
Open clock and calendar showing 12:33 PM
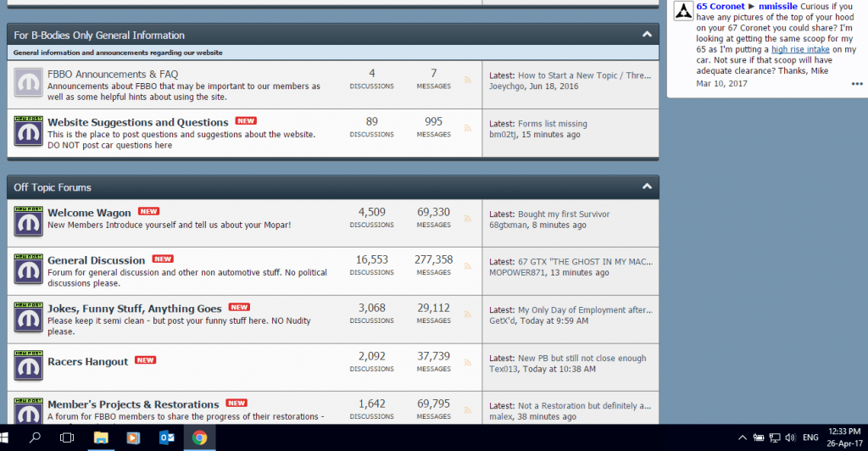click(845, 437)
